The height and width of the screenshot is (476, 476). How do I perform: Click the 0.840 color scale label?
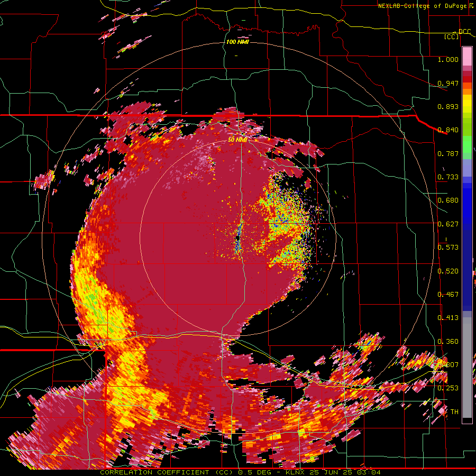coord(448,130)
